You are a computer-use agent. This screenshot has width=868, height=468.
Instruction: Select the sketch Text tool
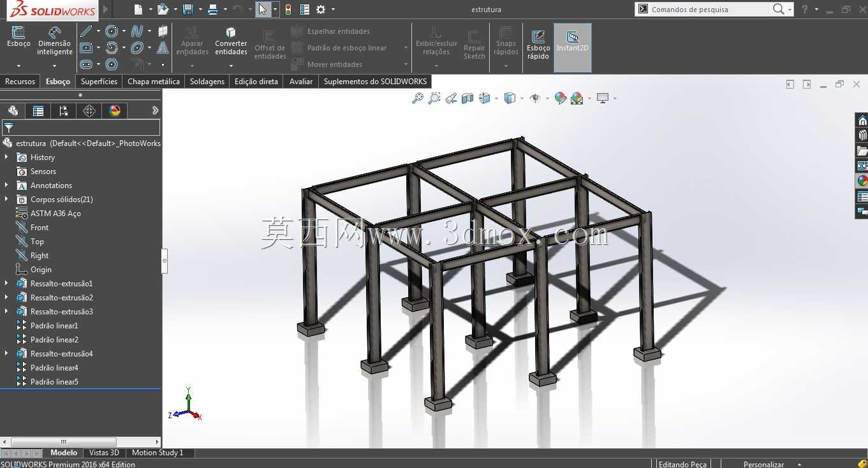point(163,48)
